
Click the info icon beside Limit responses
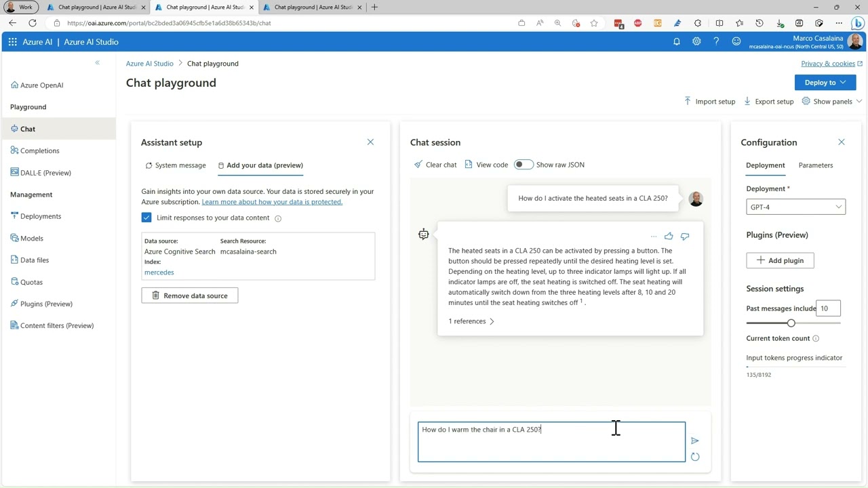[278, 218]
